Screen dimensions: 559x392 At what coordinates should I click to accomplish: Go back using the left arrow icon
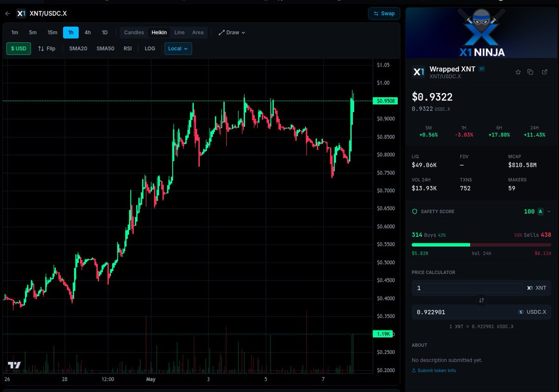(x=7, y=14)
